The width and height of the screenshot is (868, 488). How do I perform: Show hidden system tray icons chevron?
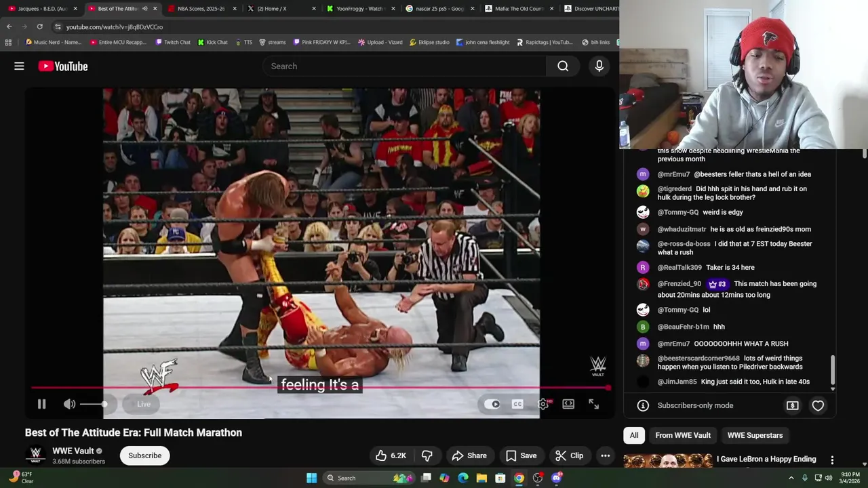791,478
